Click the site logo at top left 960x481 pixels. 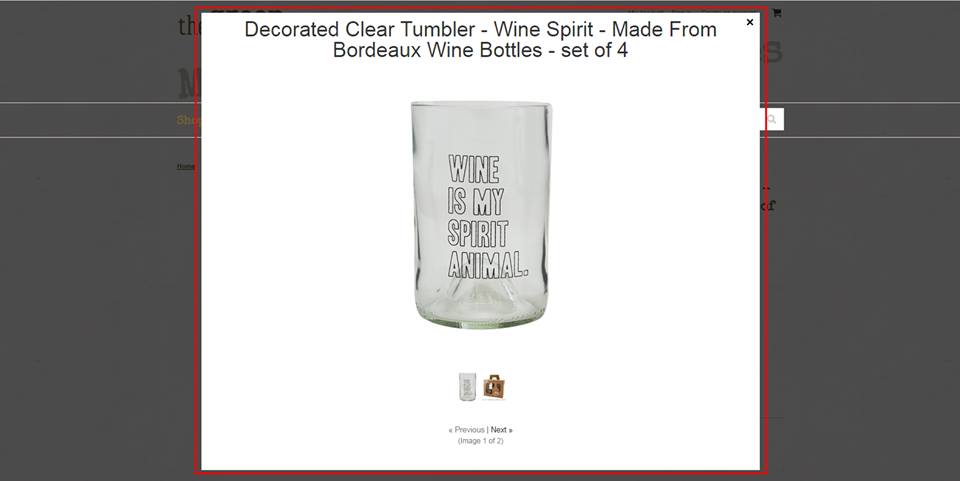point(187,27)
